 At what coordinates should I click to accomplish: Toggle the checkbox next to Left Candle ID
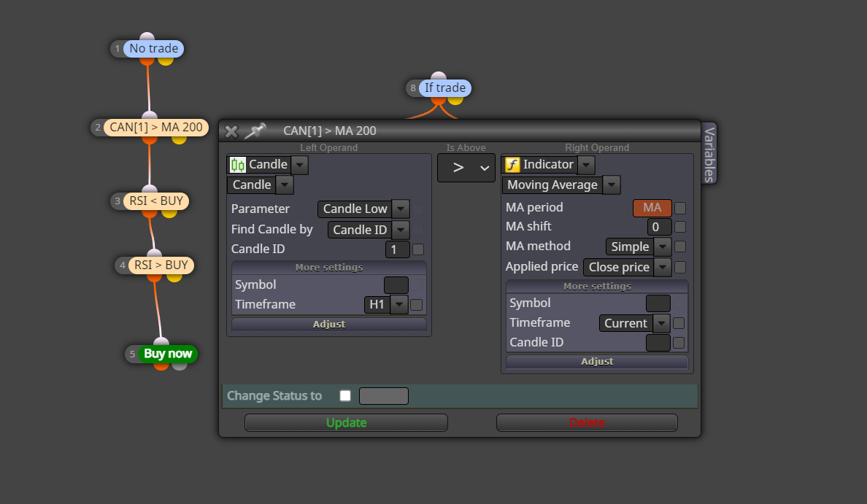[418, 249]
